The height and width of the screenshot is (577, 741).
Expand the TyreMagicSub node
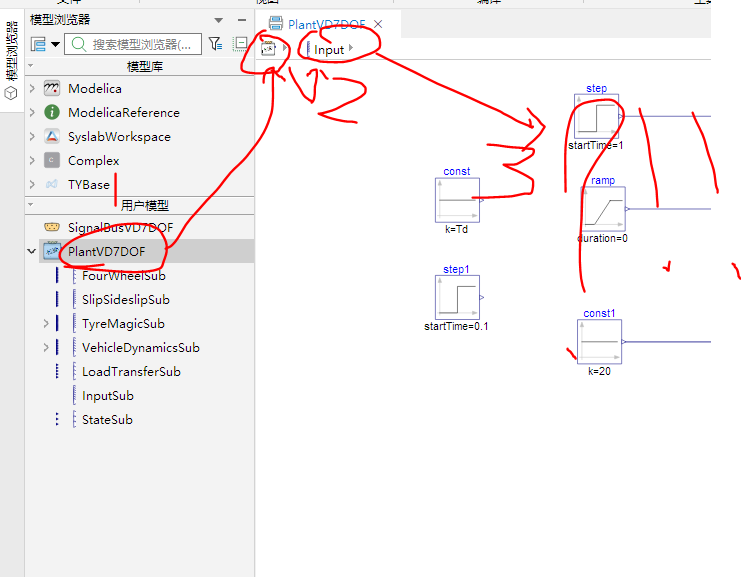click(x=46, y=324)
